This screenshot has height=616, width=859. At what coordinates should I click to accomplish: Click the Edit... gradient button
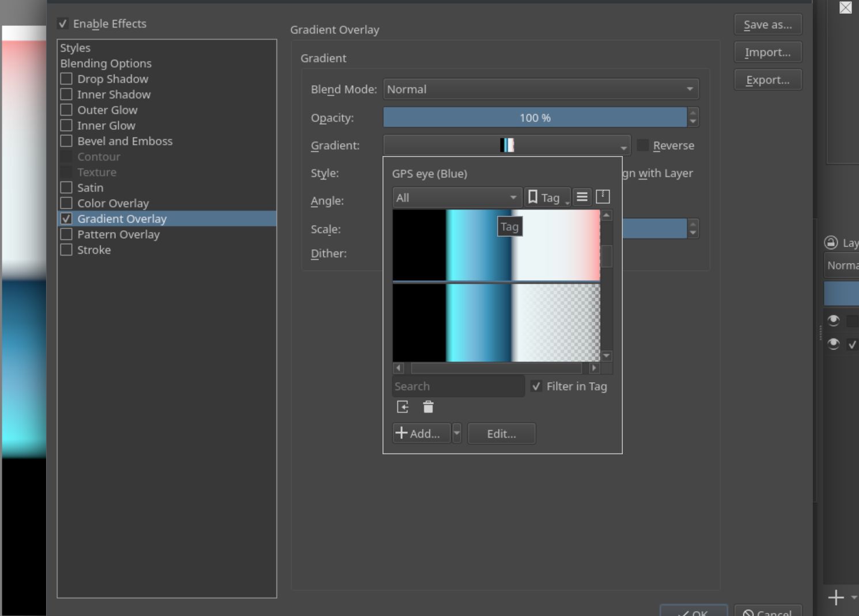coord(501,434)
